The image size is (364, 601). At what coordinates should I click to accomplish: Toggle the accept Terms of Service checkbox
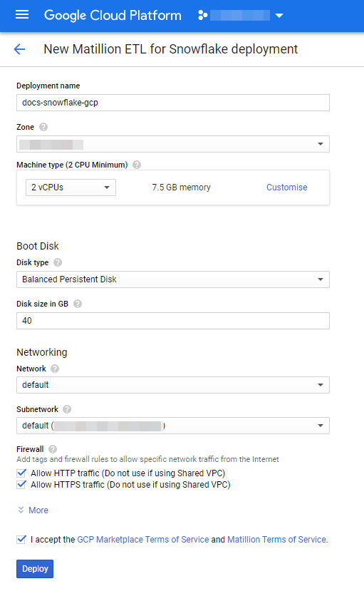point(21,539)
